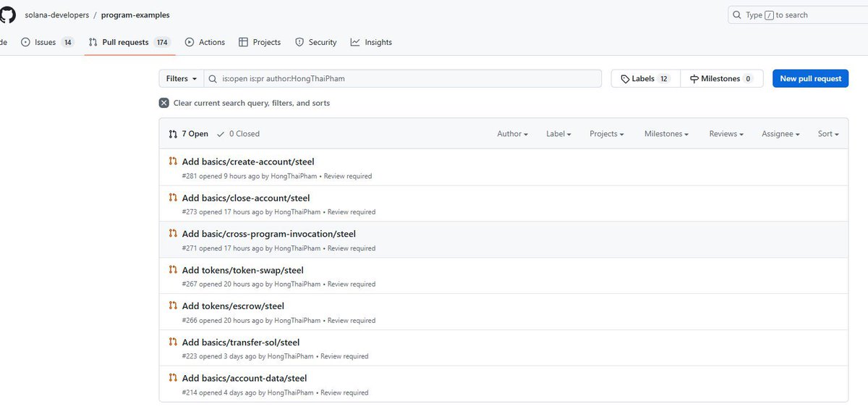
Task: Open PR icon beside Add tokens/token-swap/steel
Action: pos(173,270)
